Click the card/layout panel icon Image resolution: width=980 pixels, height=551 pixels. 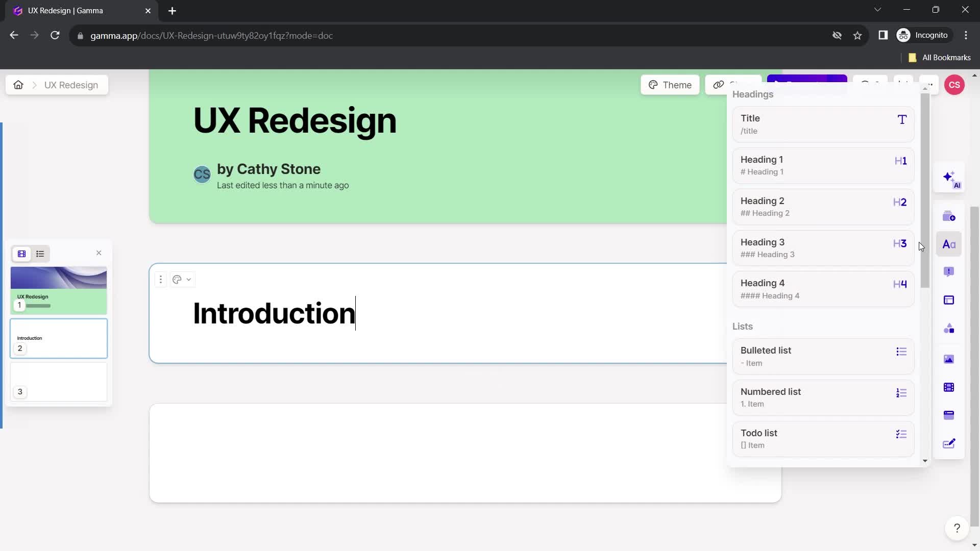tap(950, 300)
